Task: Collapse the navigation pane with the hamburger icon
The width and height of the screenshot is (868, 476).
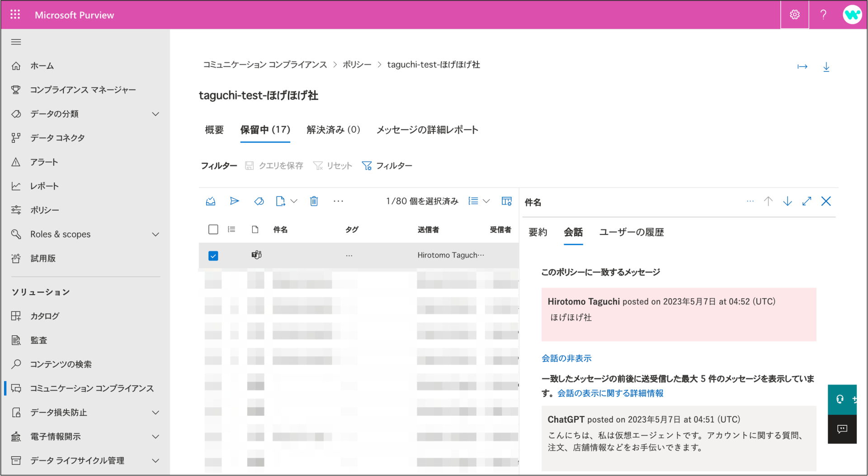Action: [x=16, y=42]
